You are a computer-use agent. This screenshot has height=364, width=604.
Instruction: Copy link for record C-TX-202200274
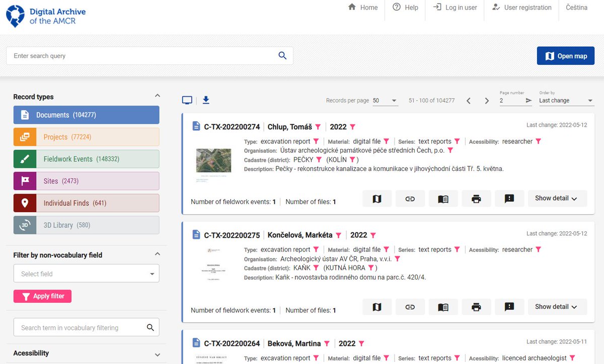tap(410, 199)
